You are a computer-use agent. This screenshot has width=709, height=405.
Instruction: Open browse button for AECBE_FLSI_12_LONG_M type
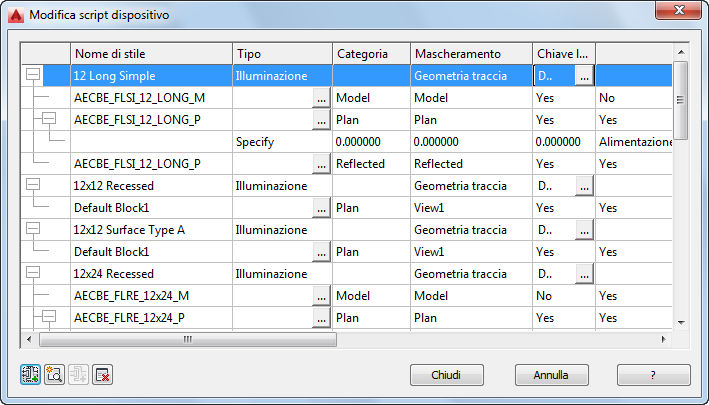321,98
